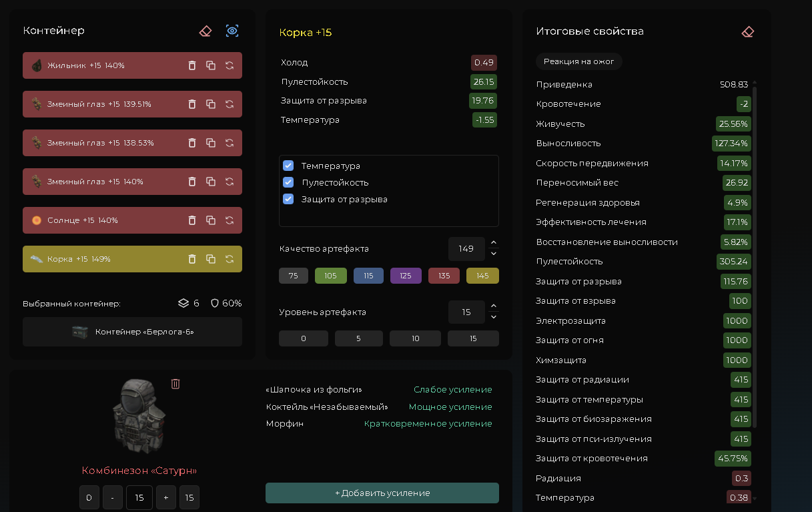Decrease artifact quality with down arrow
The image size is (812, 512).
(x=494, y=254)
